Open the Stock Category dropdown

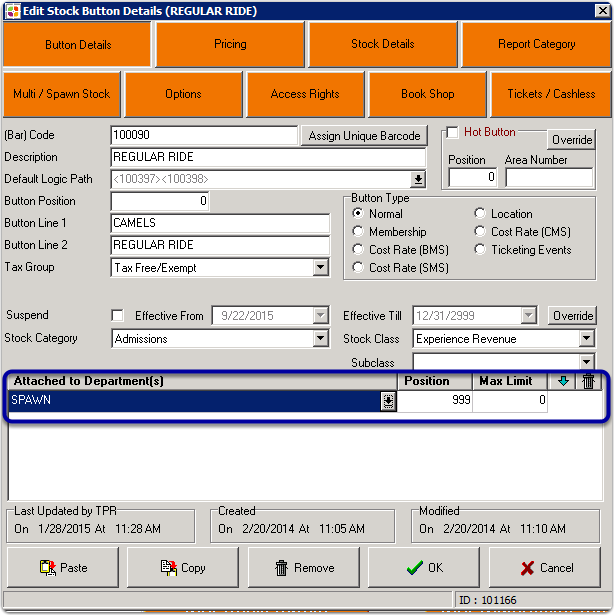click(320, 339)
